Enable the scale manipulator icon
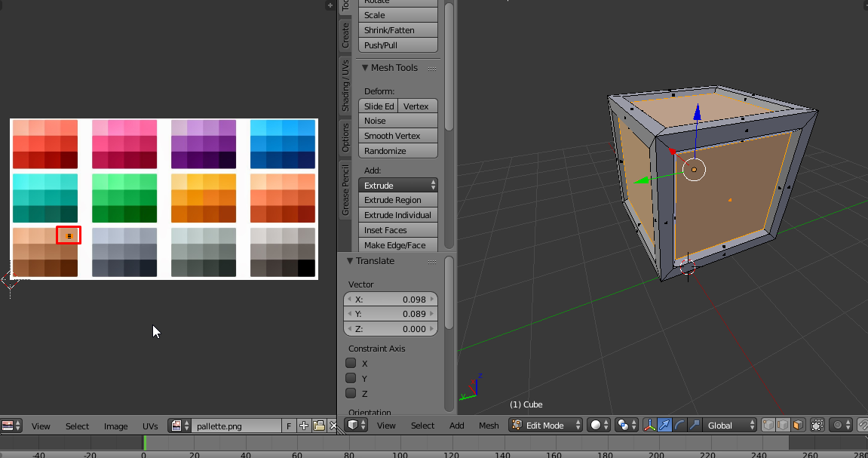The width and height of the screenshot is (868, 458). tap(695, 425)
